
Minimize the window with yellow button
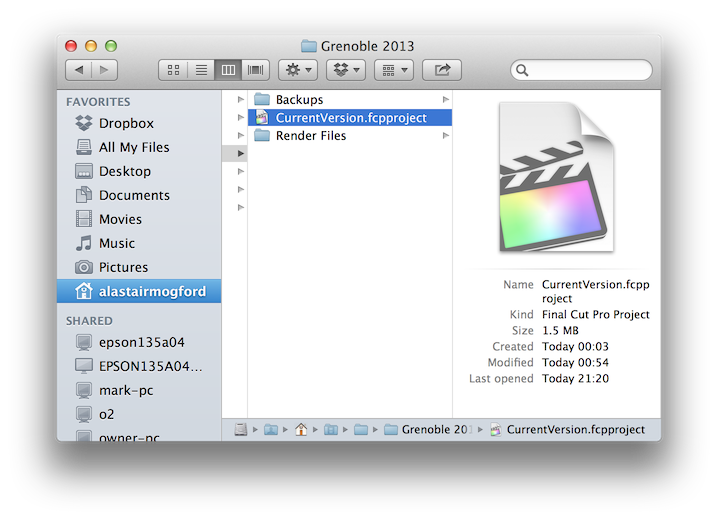click(91, 46)
